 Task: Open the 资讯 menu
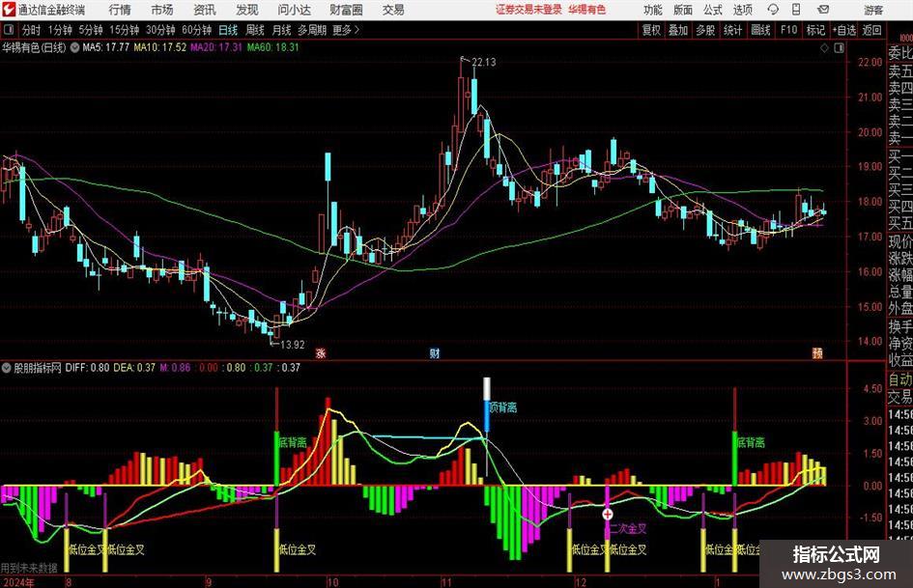pyautogui.click(x=205, y=10)
